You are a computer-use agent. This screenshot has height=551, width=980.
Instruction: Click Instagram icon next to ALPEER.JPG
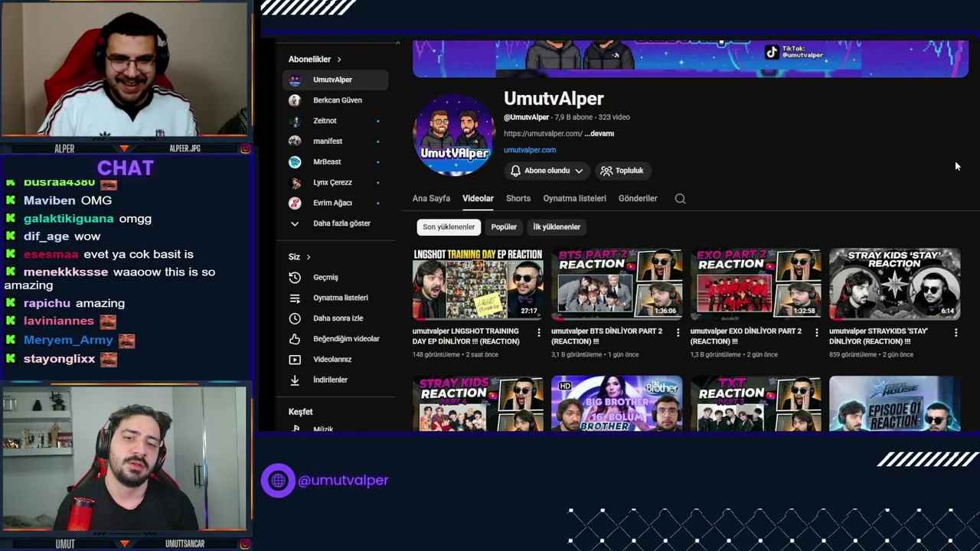point(245,148)
